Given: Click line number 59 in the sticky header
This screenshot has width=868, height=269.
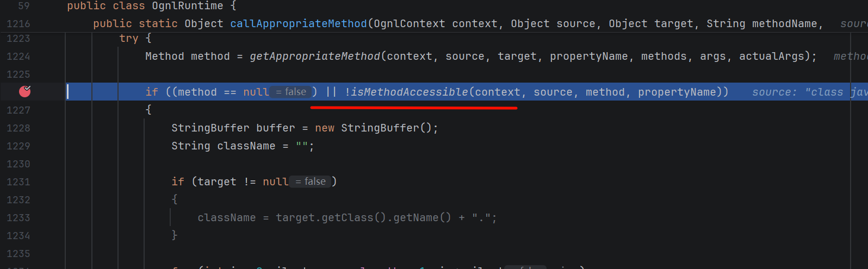Looking at the screenshot, I should click(24, 6).
